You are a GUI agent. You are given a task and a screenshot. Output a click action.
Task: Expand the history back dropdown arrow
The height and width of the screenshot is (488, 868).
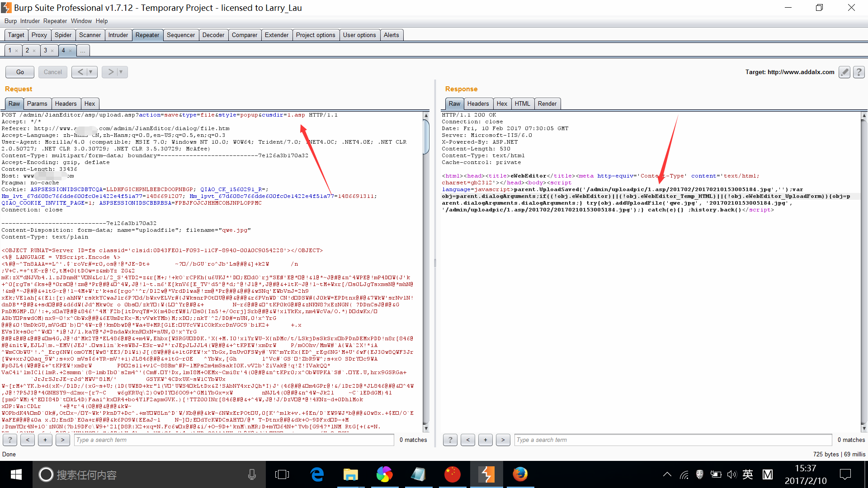91,72
